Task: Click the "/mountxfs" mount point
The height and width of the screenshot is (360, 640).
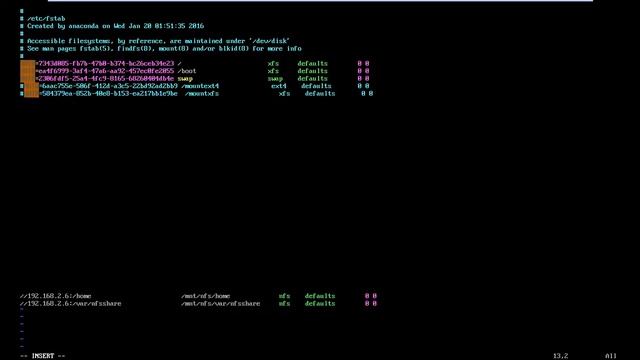Action: tap(202, 93)
